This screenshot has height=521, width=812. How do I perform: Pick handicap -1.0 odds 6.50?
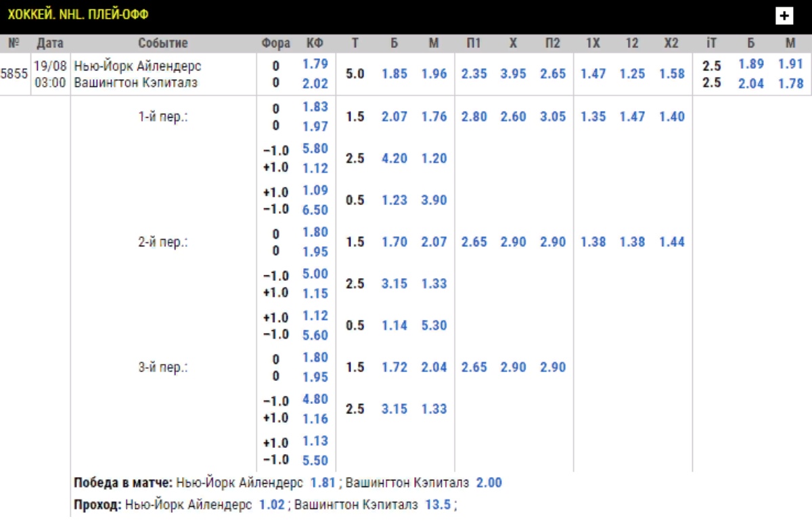coord(315,210)
